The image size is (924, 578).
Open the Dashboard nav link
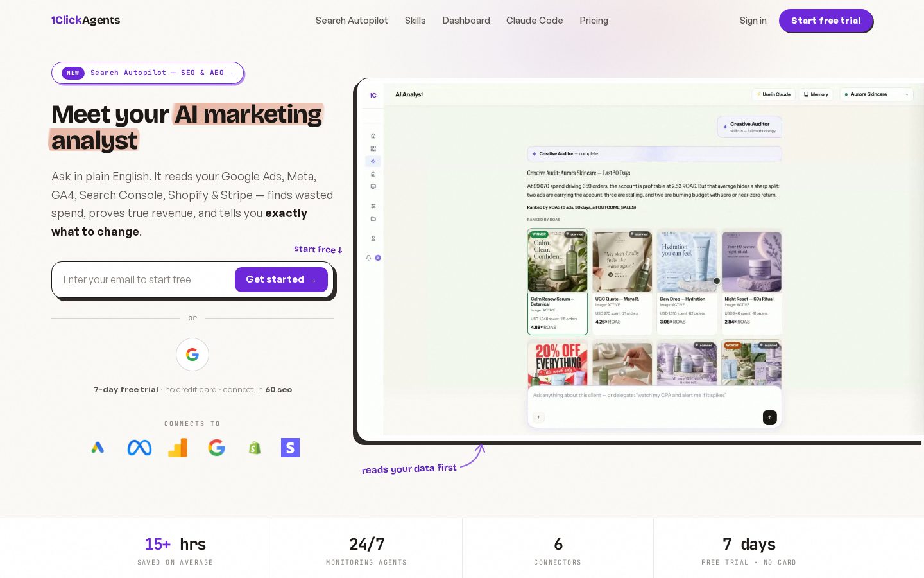466,21
